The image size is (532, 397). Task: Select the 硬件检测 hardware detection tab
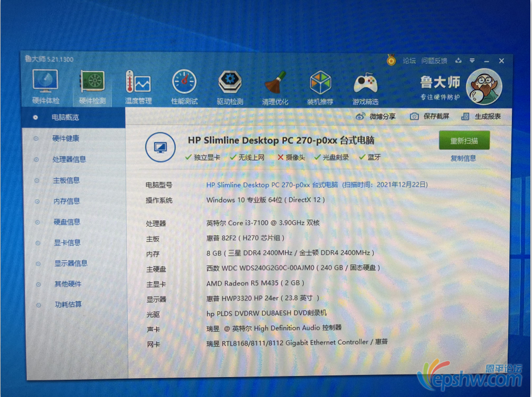[x=92, y=87]
